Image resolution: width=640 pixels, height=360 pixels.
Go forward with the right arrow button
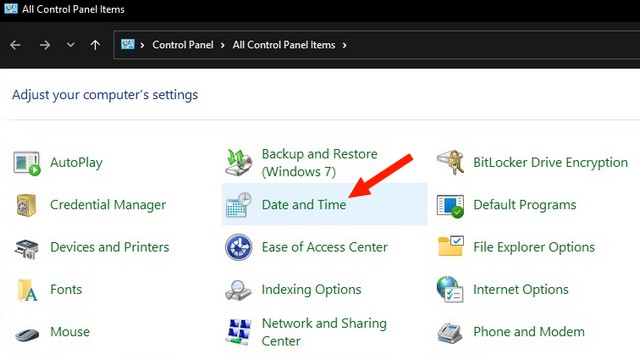click(x=44, y=45)
